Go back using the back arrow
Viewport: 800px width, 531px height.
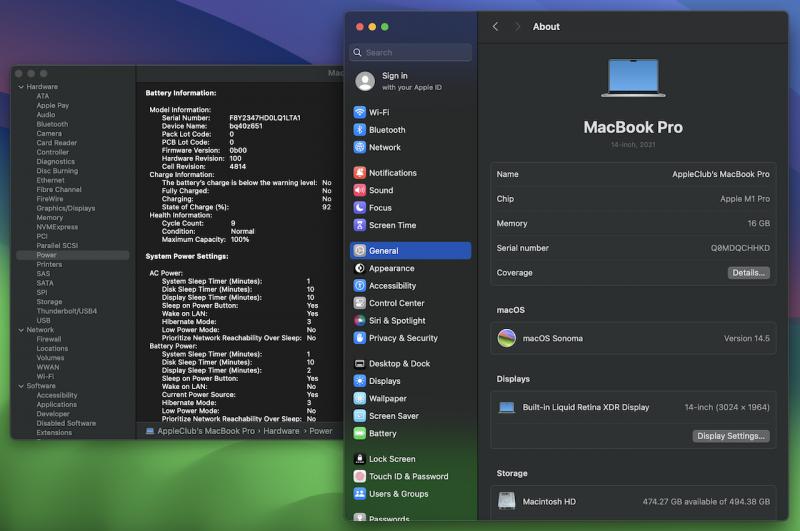pyautogui.click(x=495, y=27)
